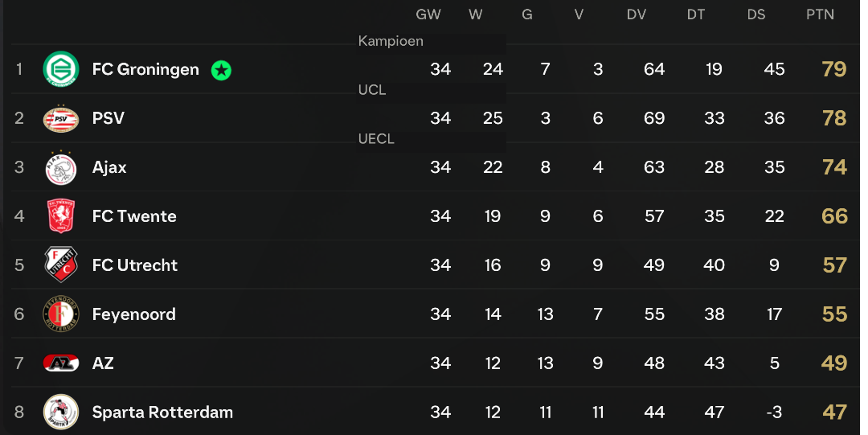Click the AZ club logo
The width and height of the screenshot is (868, 435).
coord(60,363)
